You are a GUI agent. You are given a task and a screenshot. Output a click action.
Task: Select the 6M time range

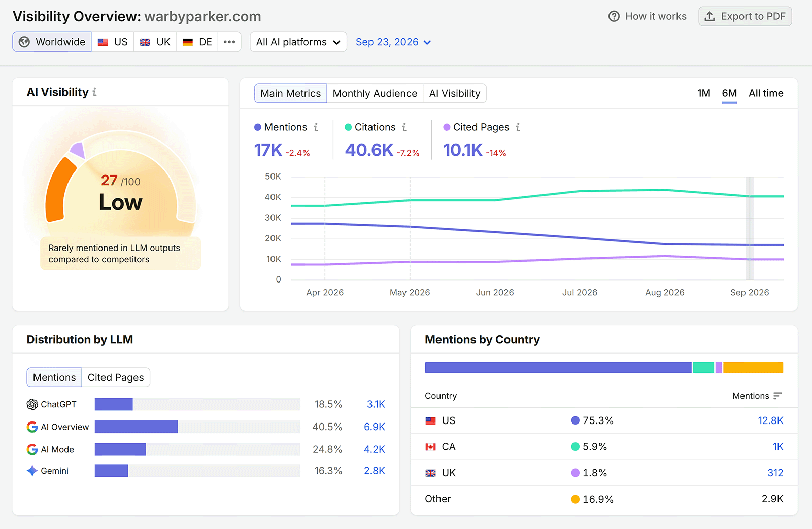tap(729, 93)
